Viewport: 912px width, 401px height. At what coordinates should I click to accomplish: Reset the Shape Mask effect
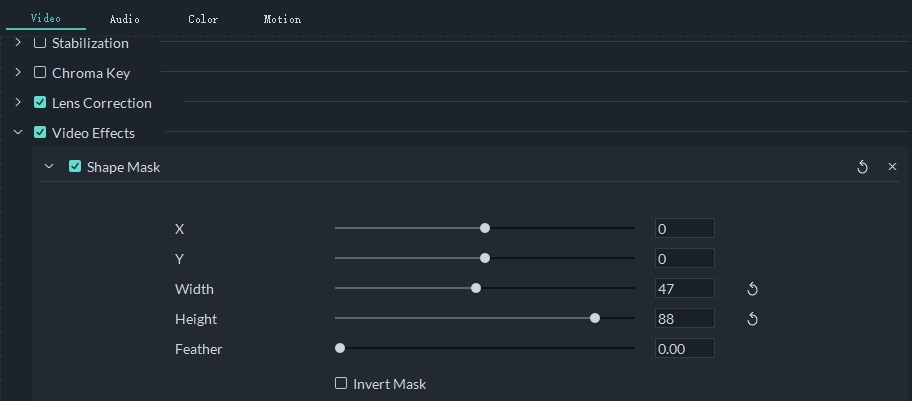[862, 167]
